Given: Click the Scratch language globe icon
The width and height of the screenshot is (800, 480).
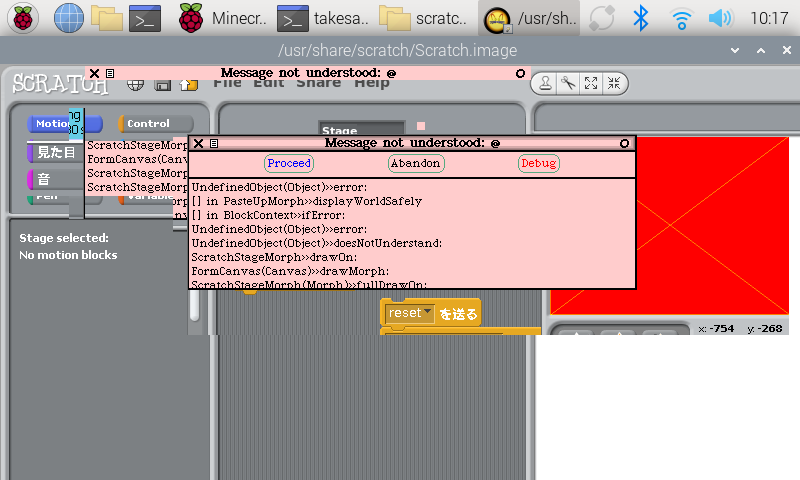Looking at the screenshot, I should coord(135,85).
